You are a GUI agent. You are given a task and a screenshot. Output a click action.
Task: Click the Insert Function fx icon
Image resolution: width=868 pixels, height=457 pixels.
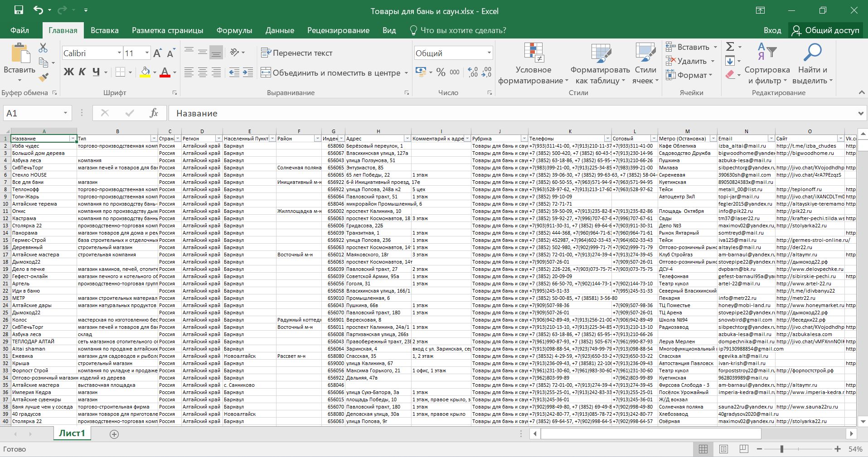coord(154,113)
